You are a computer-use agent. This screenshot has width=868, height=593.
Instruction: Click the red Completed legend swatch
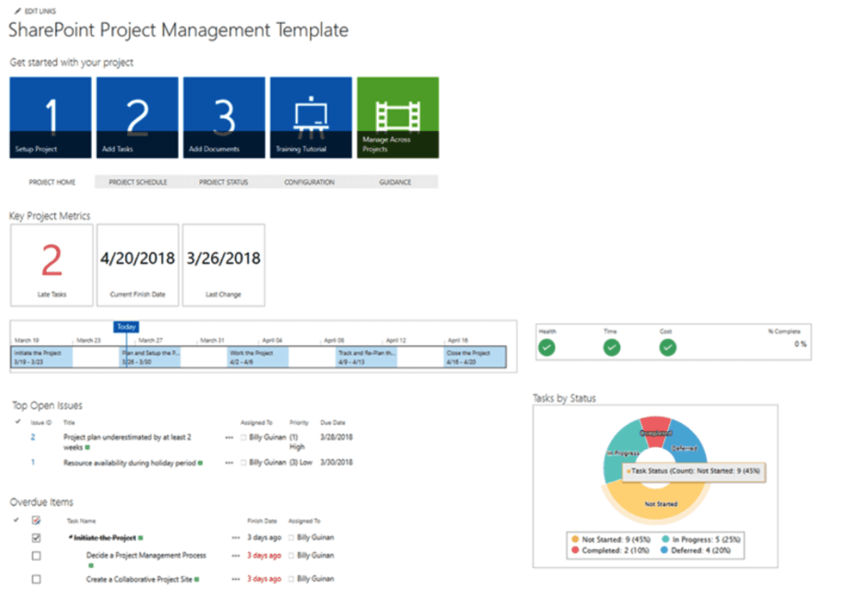pos(575,551)
